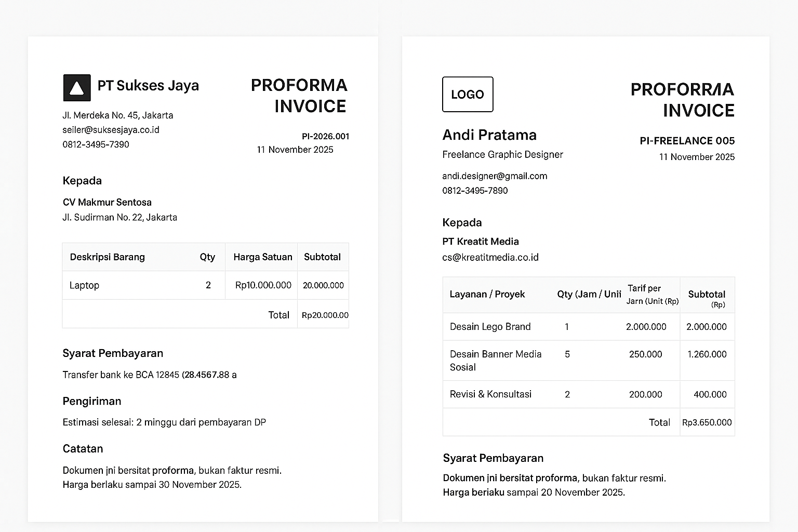Screen dimensions: 798x532
Task: Select the PROFORMA INVOICE title on left document
Action: click(x=299, y=95)
